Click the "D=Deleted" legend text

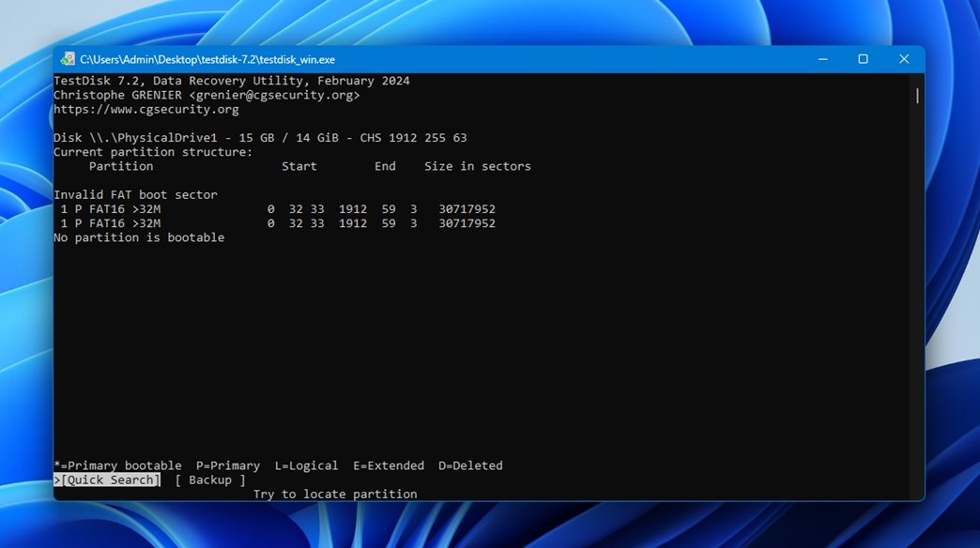470,465
